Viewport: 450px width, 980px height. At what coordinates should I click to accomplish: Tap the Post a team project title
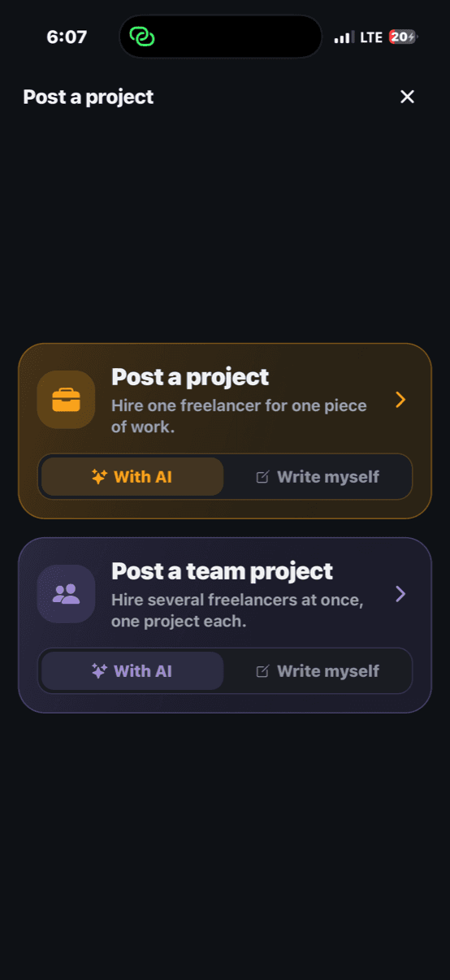point(222,571)
